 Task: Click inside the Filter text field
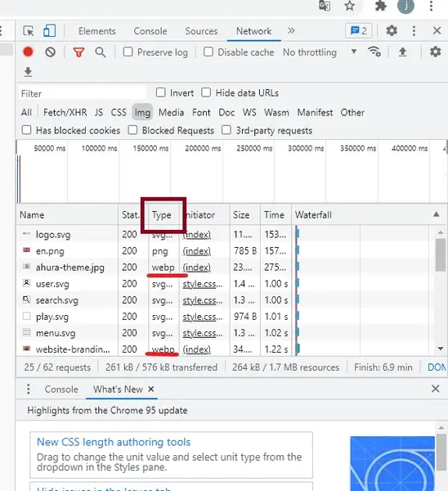(x=82, y=93)
